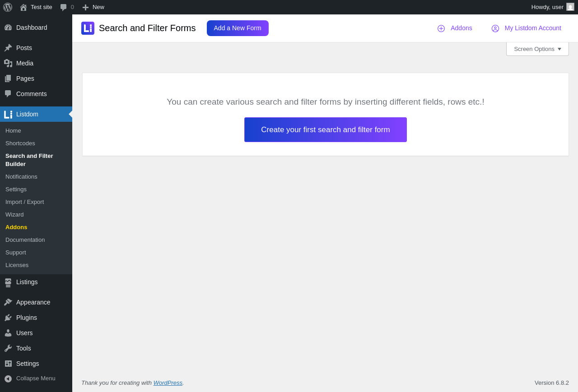Open the Dashboard menu item
The height and width of the screenshot is (392, 578).
click(x=36, y=28)
